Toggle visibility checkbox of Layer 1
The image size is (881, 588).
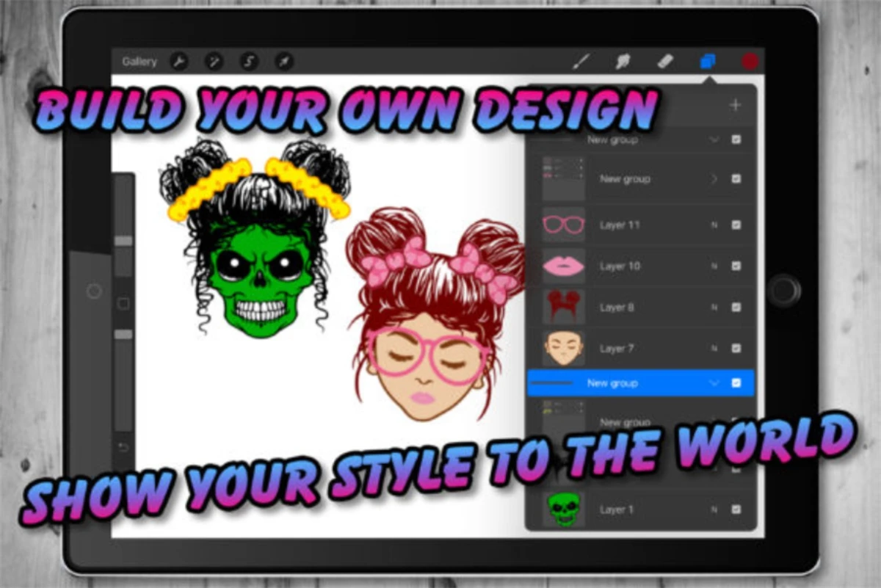[736, 509]
